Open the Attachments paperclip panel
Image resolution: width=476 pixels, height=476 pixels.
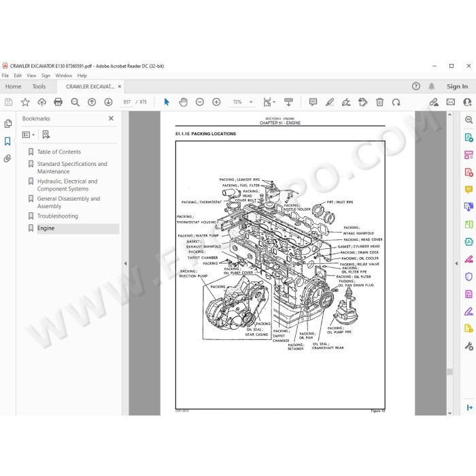click(7, 158)
